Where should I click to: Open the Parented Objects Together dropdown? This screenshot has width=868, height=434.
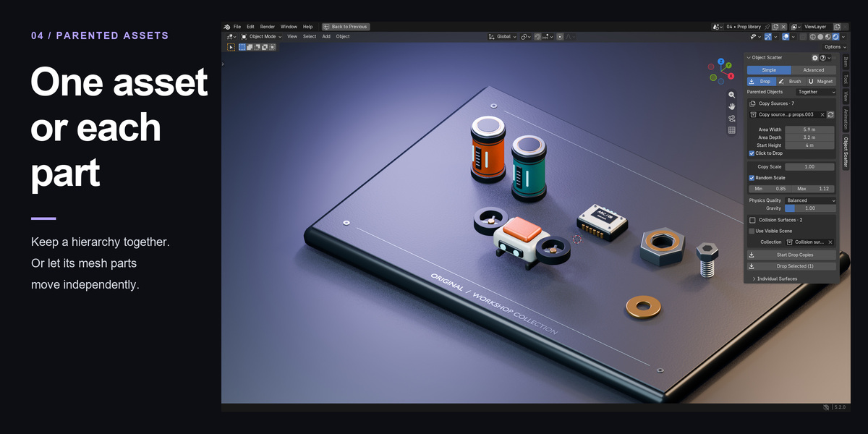coord(816,92)
